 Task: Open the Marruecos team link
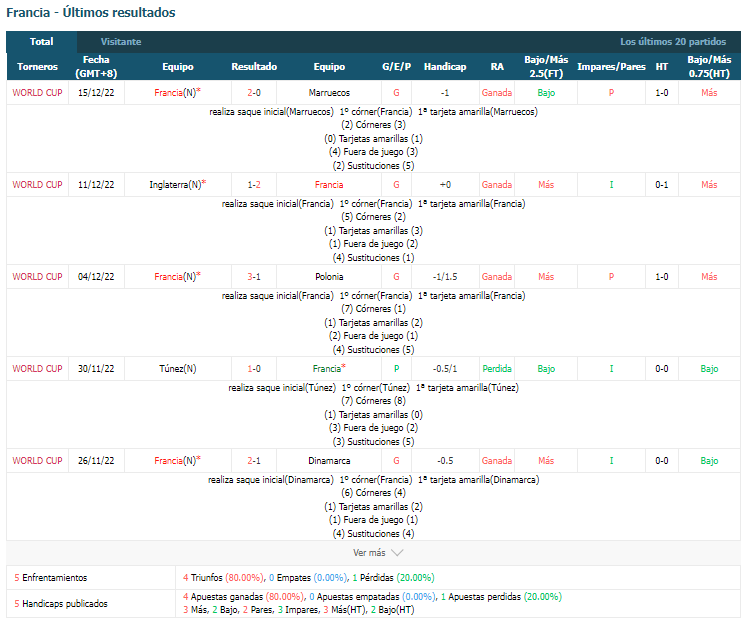(329, 93)
